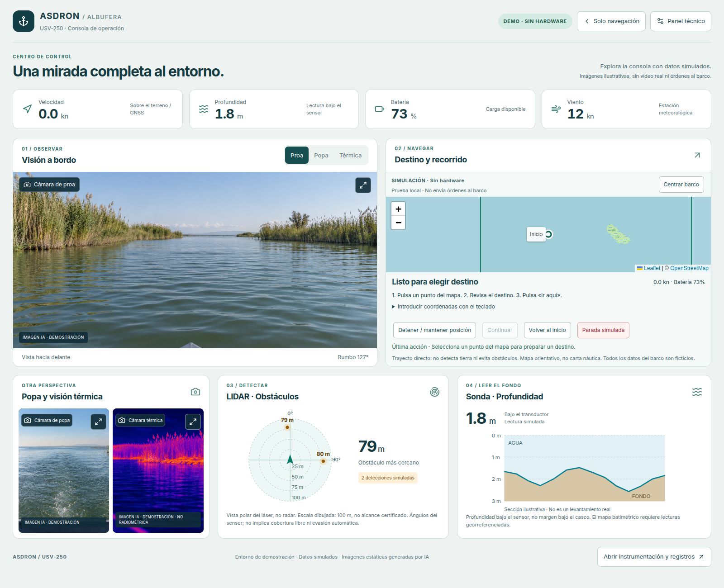Open Abrir instrumentación y registros
This screenshot has height=588, width=724.
click(x=654, y=557)
